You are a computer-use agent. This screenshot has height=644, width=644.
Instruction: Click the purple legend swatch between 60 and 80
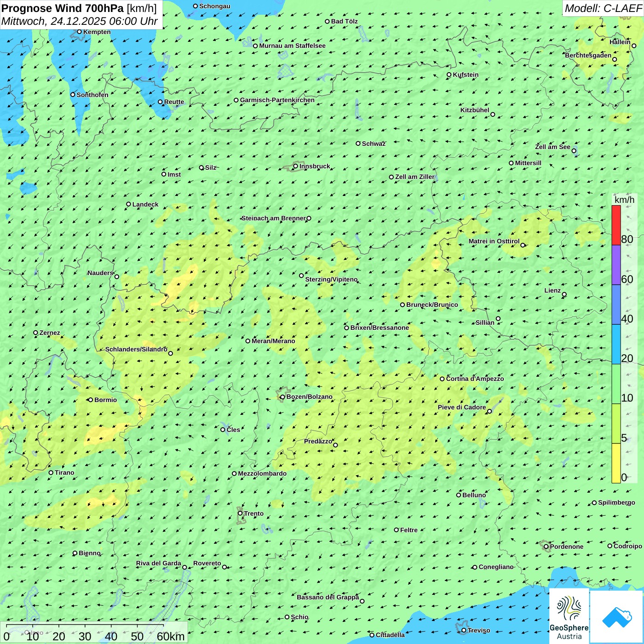click(x=616, y=265)
